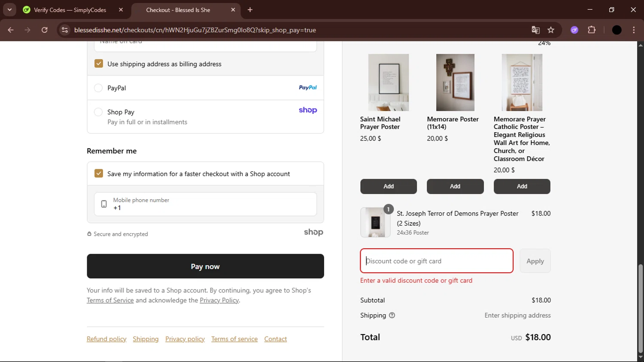
Task: Click the PayPal logo
Action: tap(308, 88)
